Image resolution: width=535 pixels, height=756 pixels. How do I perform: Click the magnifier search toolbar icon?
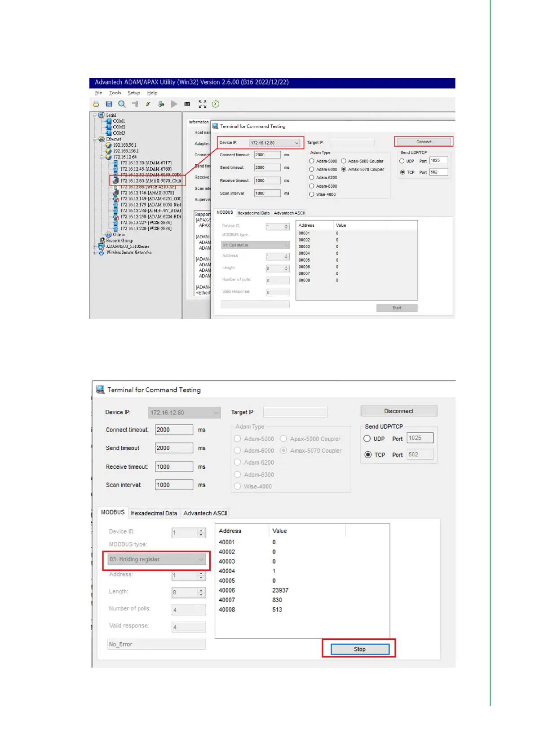[122, 104]
